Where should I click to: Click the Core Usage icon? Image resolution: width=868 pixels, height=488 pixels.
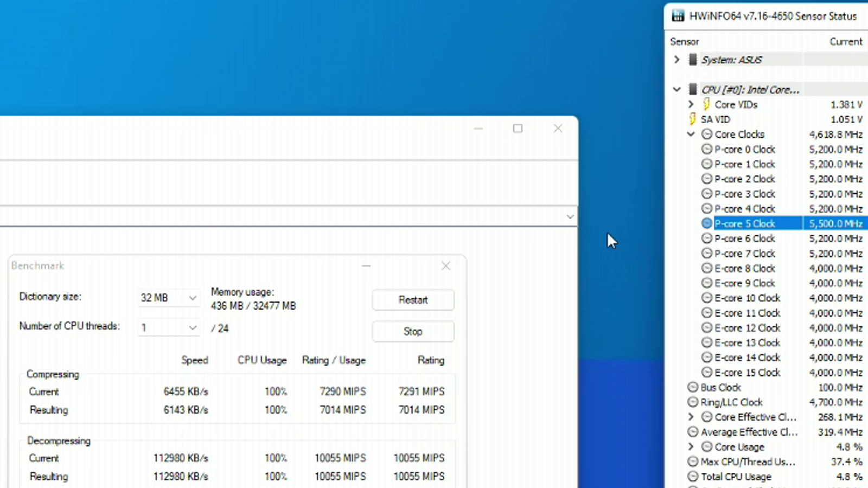[x=706, y=447]
